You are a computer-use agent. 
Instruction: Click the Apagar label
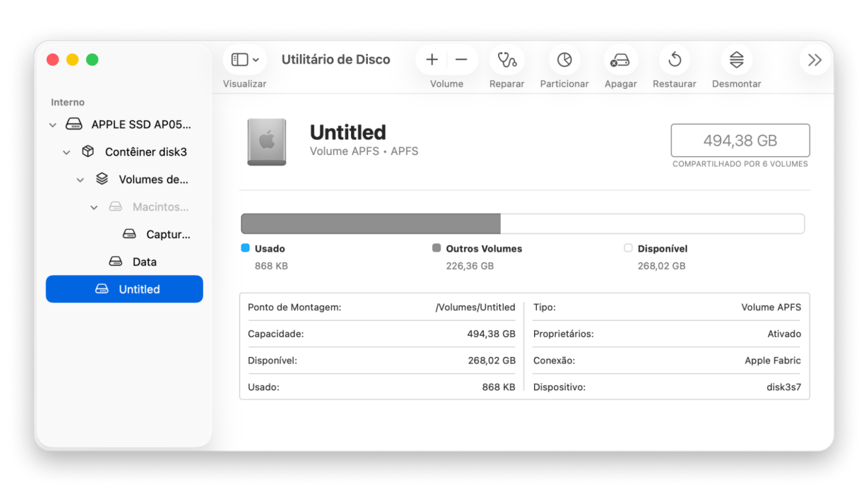pos(621,84)
